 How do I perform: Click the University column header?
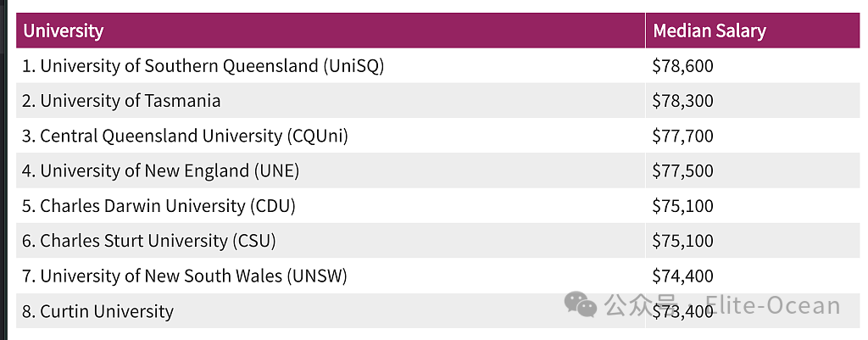click(x=64, y=31)
